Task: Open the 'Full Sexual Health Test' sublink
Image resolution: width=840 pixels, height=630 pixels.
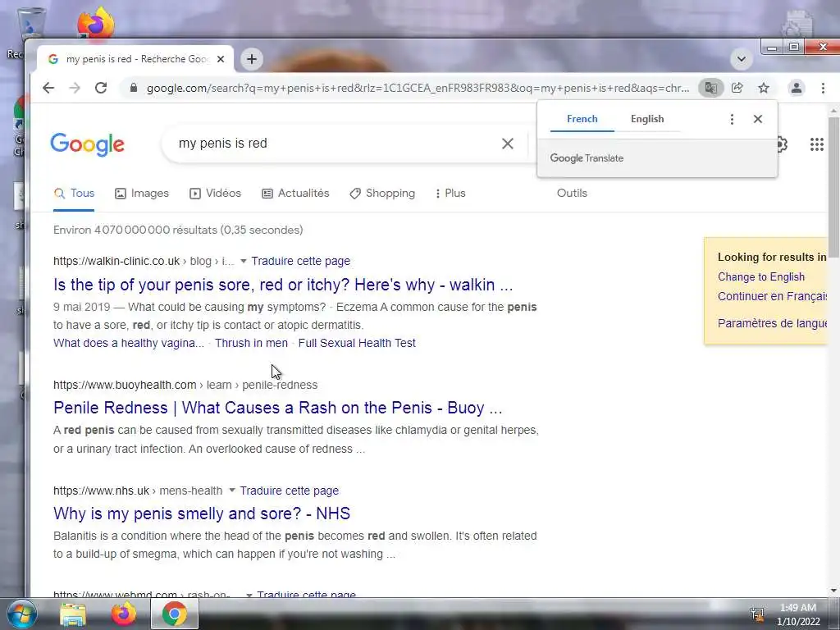Action: 357,343
